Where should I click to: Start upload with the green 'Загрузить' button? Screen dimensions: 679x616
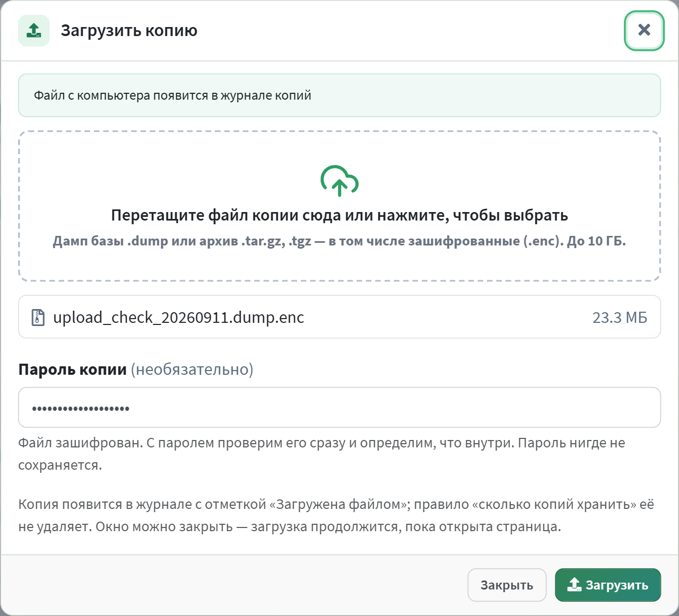click(x=608, y=585)
